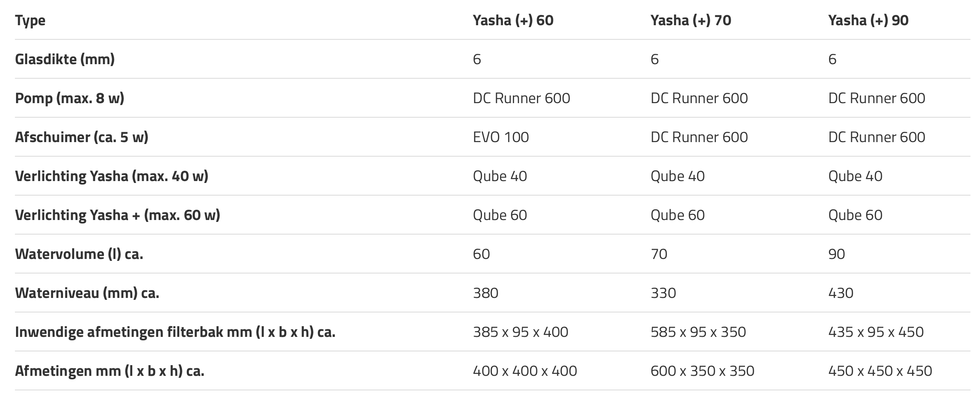Viewport: 980px width, 398px height.
Task: Select the 600 x 350 x 350 dimensions cell
Action: [702, 371]
